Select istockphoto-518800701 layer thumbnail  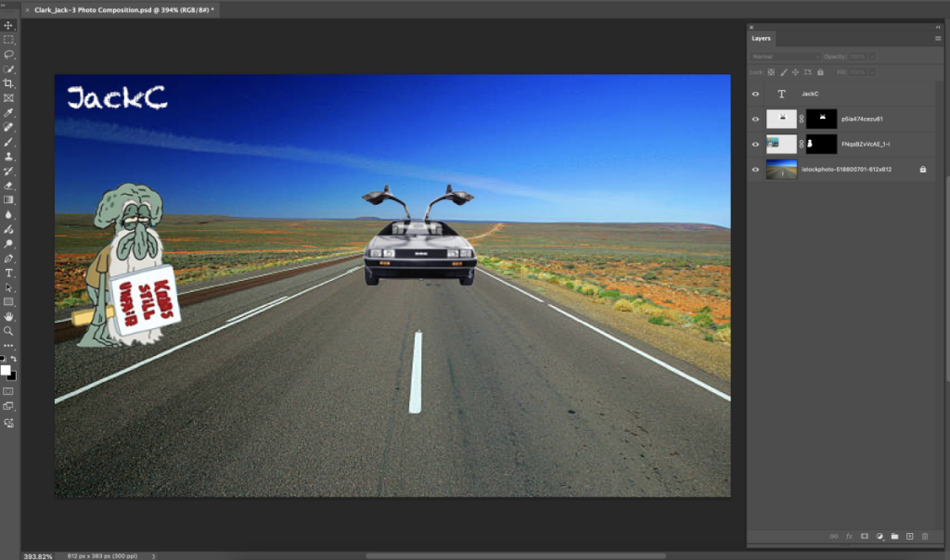click(781, 170)
